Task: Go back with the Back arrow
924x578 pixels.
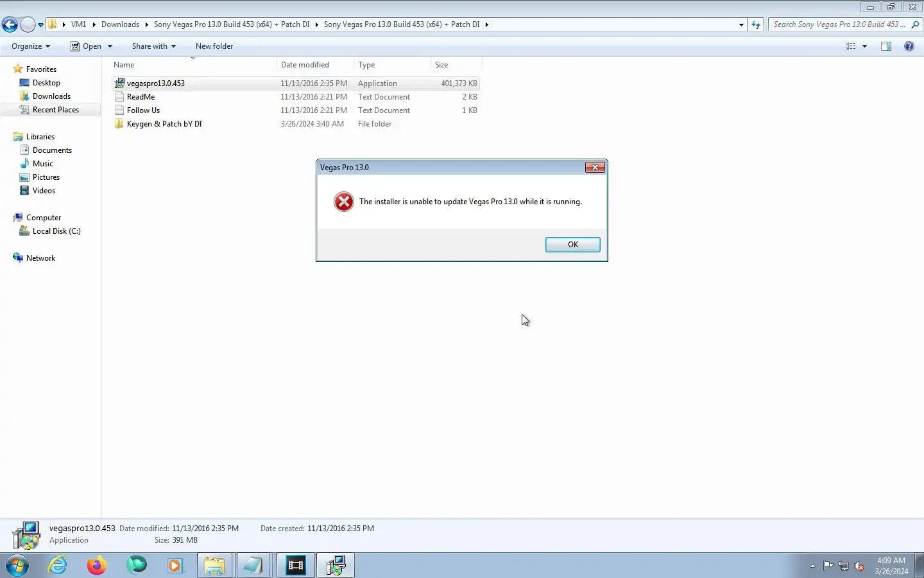Action: point(10,24)
